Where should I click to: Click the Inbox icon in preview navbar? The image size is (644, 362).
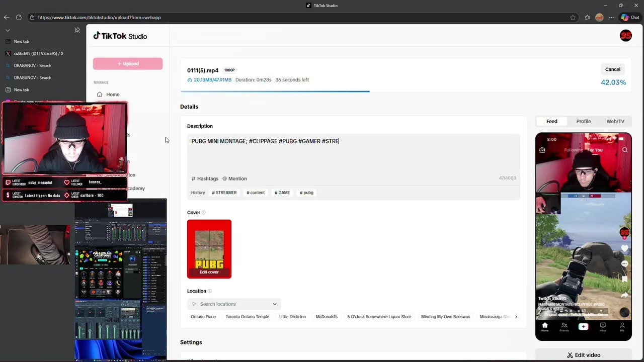[x=603, y=327]
